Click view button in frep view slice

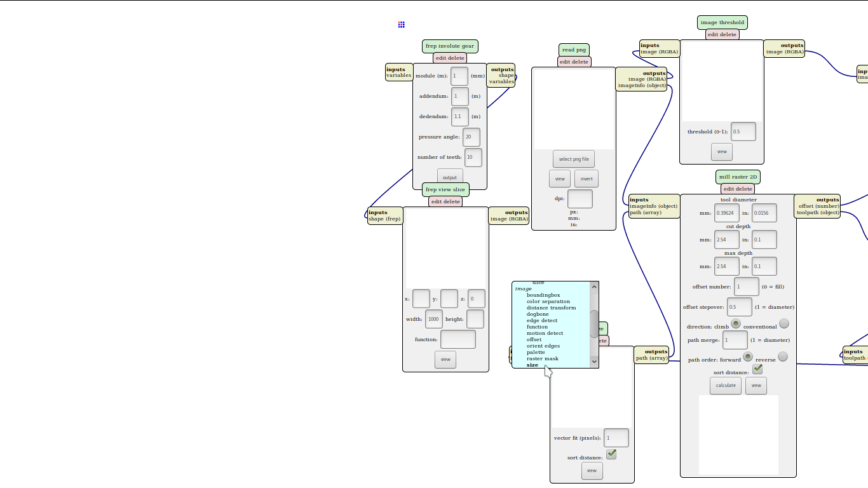(445, 360)
